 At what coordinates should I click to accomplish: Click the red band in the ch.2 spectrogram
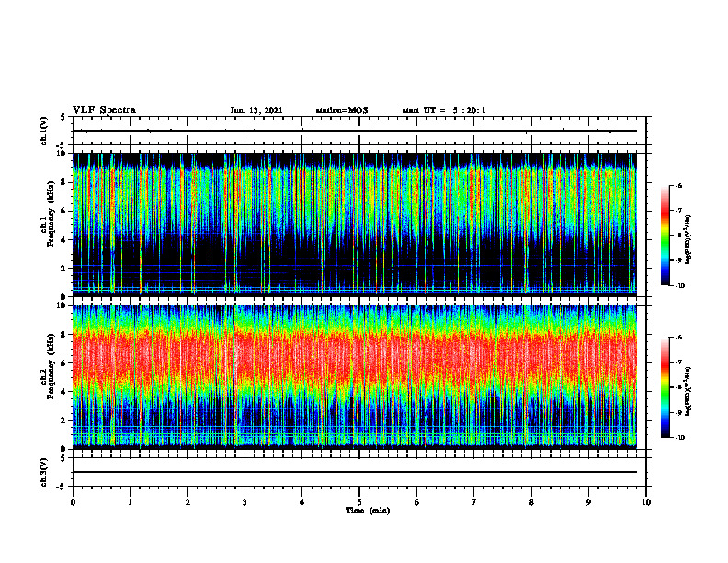coord(355,358)
